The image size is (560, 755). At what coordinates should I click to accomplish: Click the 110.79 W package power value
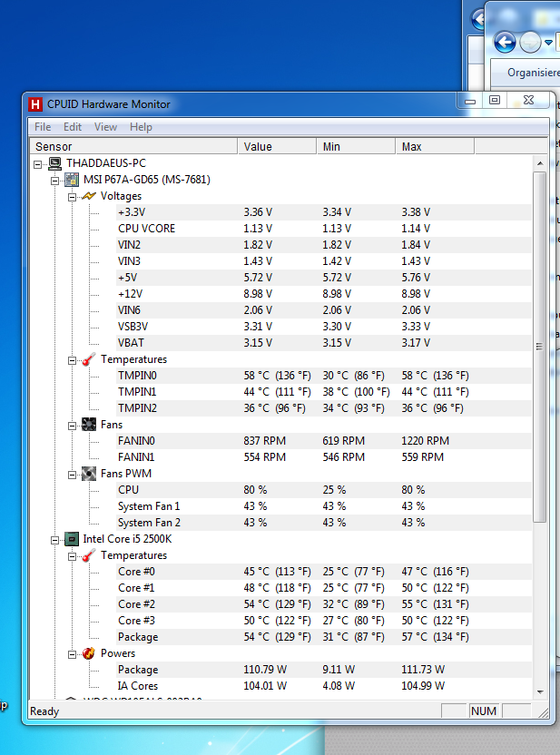click(265, 670)
